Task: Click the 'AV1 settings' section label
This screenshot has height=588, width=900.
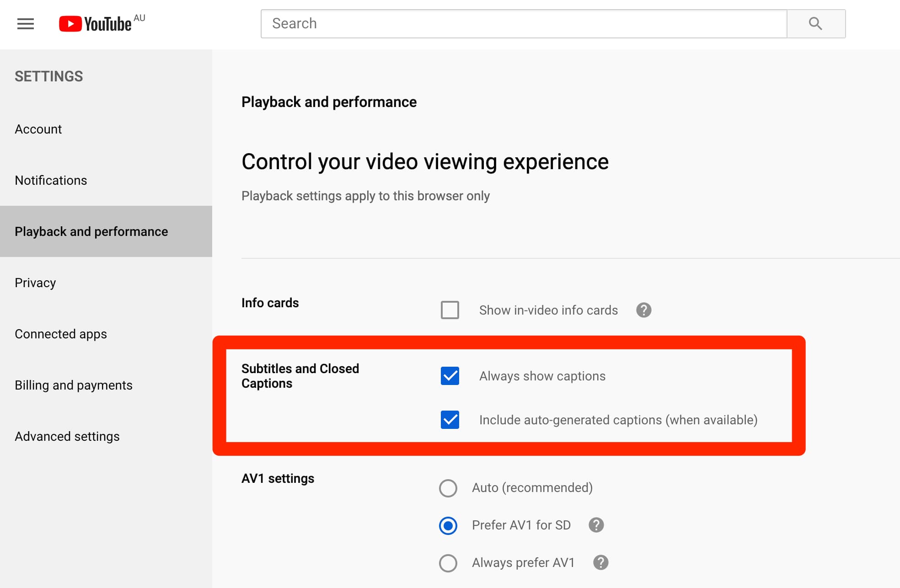Action: [x=278, y=478]
